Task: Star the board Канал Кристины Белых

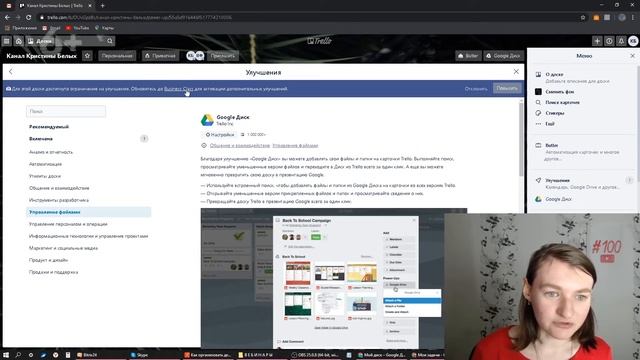Action: pos(87,56)
